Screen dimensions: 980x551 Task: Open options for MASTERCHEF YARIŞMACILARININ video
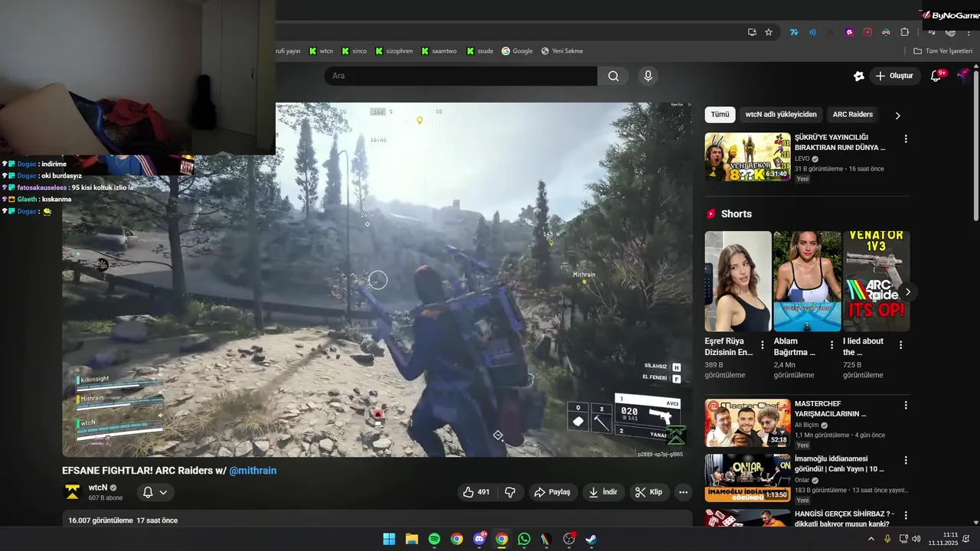click(x=906, y=405)
